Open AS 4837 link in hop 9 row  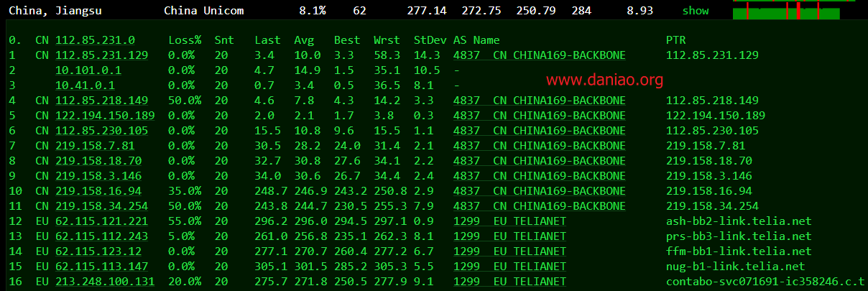point(540,176)
